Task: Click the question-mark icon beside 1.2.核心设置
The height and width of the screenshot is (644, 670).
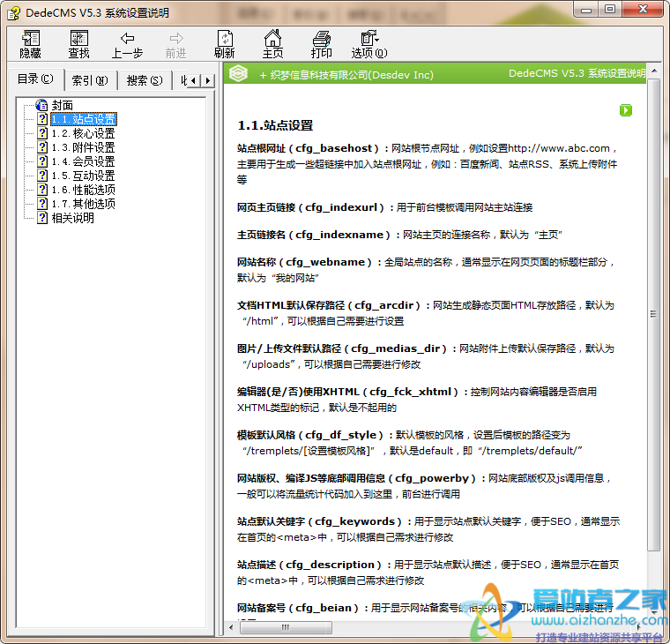Action: [42, 133]
